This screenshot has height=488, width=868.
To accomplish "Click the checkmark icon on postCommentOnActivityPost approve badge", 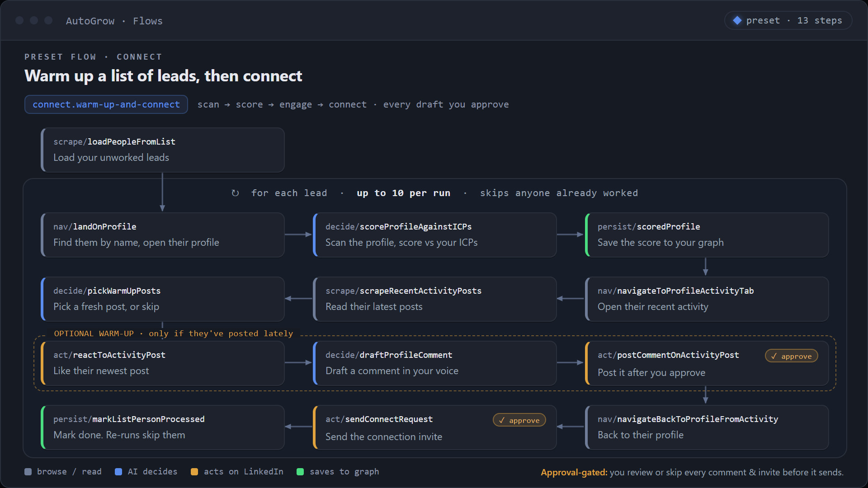I will point(774,356).
